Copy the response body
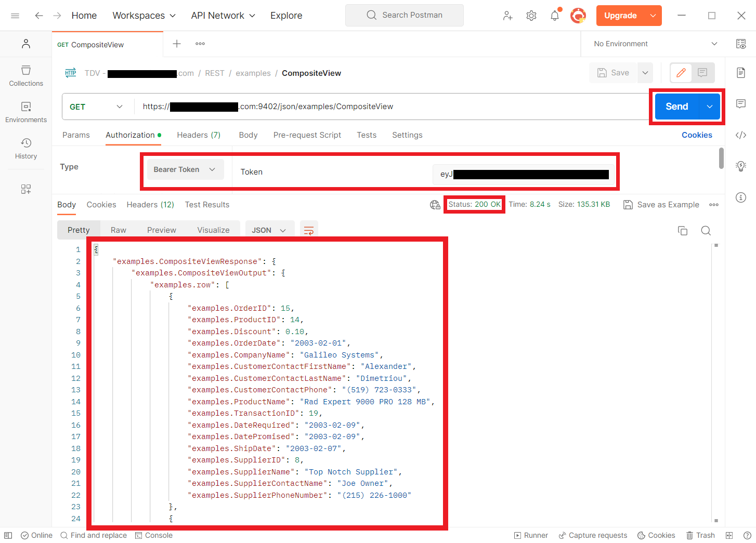 pos(683,231)
